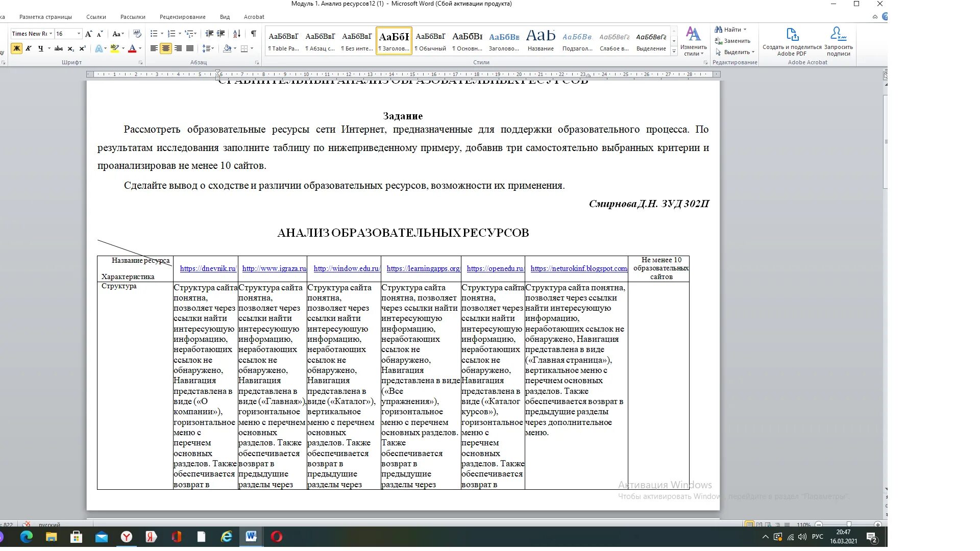Click the https://dnevnik.ru/ hyperlink

pos(208,268)
